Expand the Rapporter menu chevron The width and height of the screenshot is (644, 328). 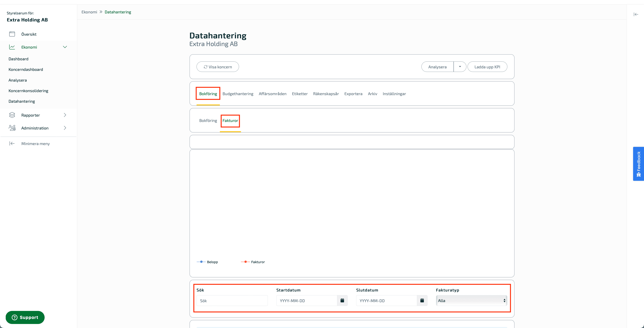(x=65, y=115)
